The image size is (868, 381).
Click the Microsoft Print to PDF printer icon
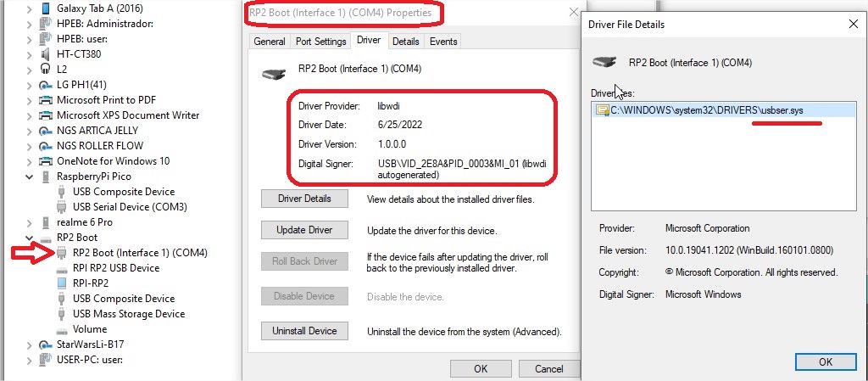click(x=47, y=100)
